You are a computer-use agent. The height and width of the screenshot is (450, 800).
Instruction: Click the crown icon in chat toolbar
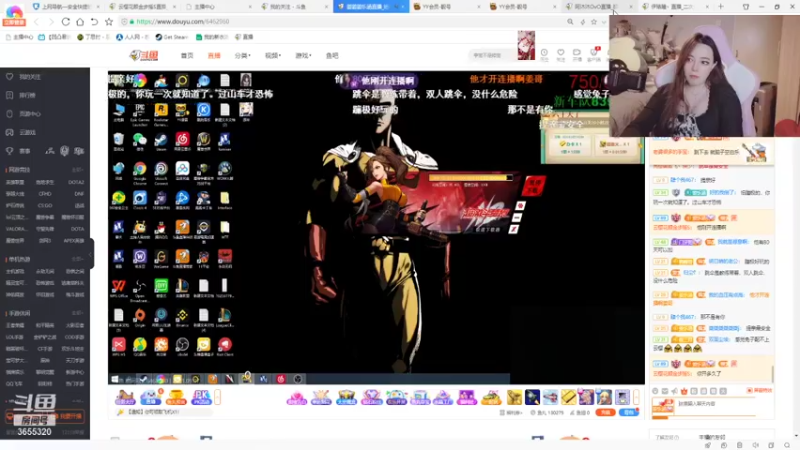coord(684,391)
